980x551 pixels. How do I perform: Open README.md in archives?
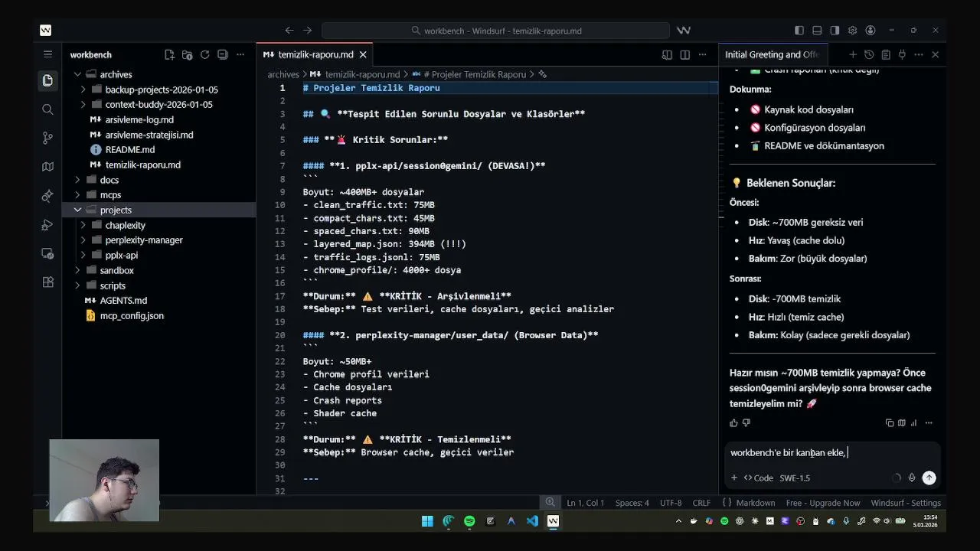coord(130,149)
